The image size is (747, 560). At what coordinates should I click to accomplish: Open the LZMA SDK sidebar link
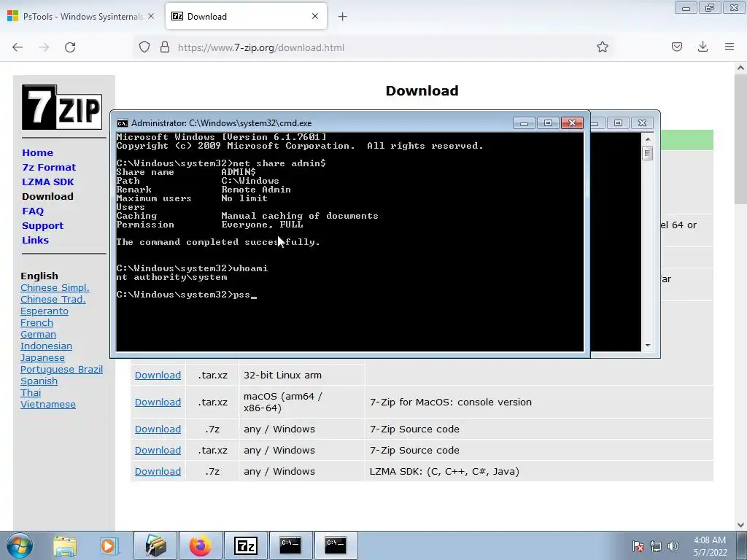48,182
